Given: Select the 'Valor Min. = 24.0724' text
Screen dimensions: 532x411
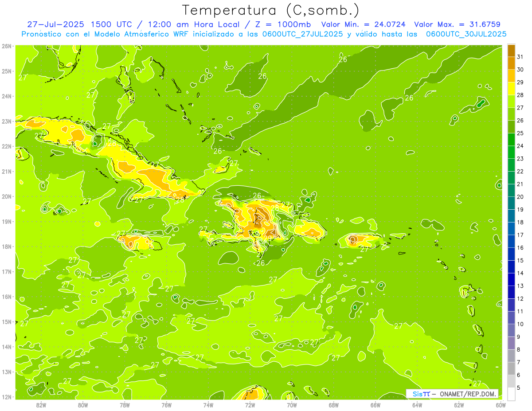Looking at the screenshot, I should coord(364,24).
